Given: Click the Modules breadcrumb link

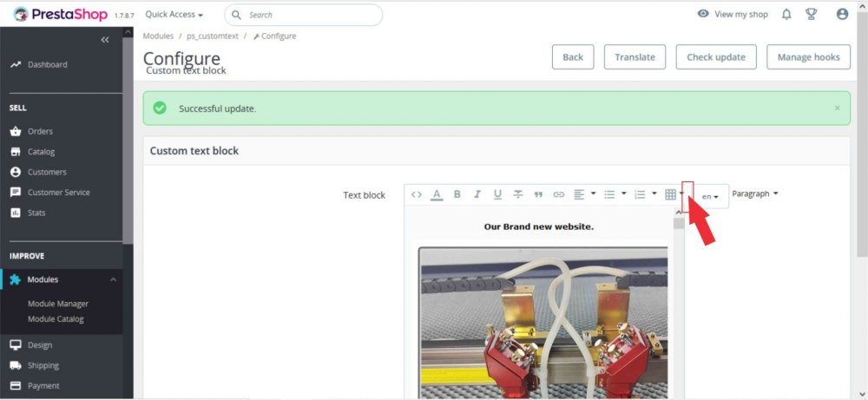Looking at the screenshot, I should pos(158,36).
